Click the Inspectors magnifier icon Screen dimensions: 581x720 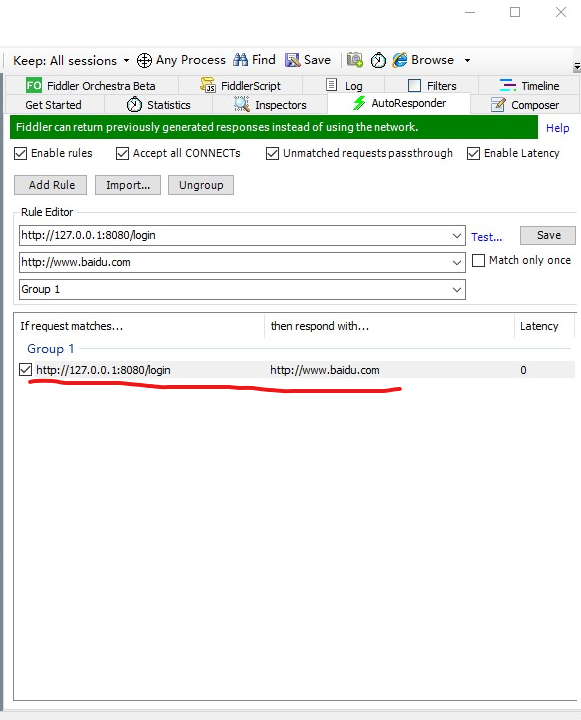click(x=242, y=104)
